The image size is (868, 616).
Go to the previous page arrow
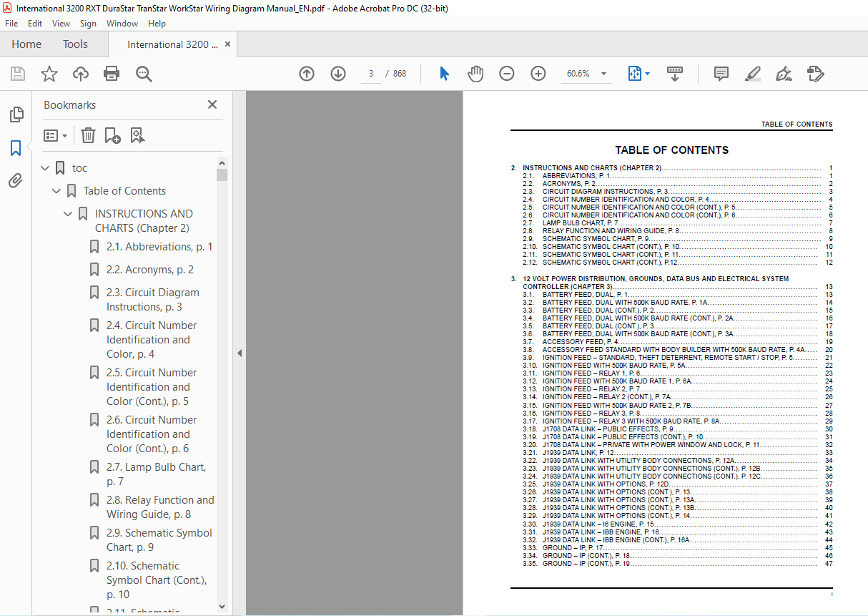pos(307,74)
